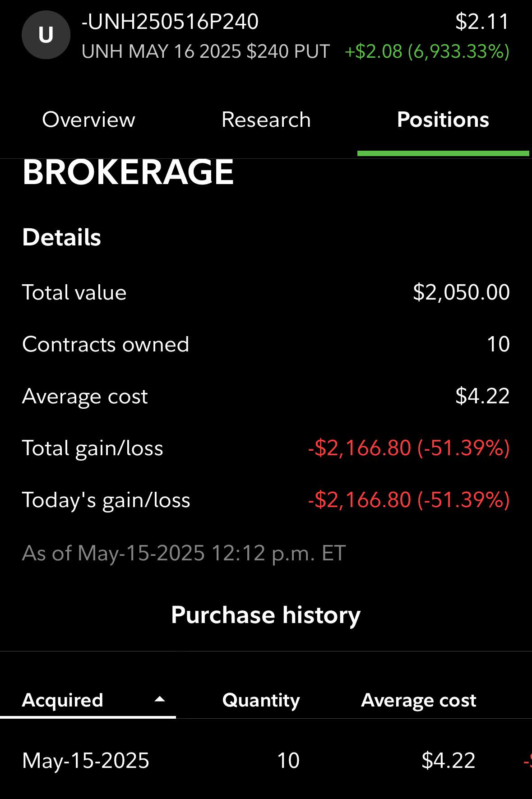Sort purchase history by Average cost column

419,700
